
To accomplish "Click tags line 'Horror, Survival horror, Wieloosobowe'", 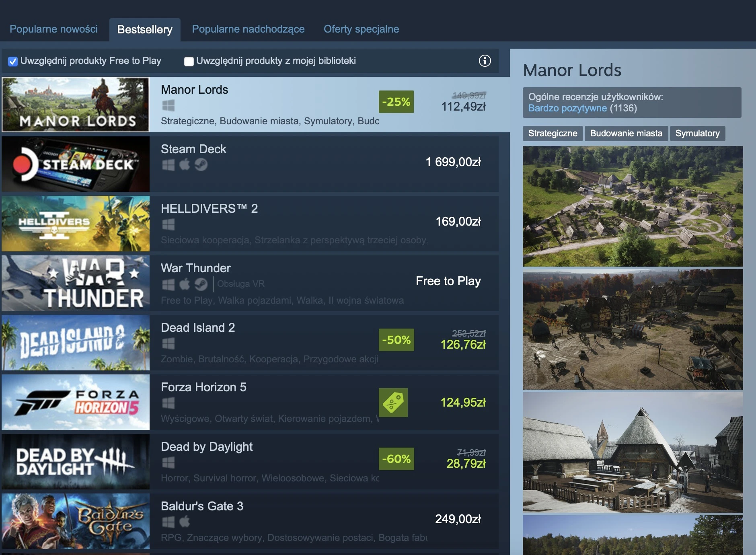I will (x=270, y=478).
